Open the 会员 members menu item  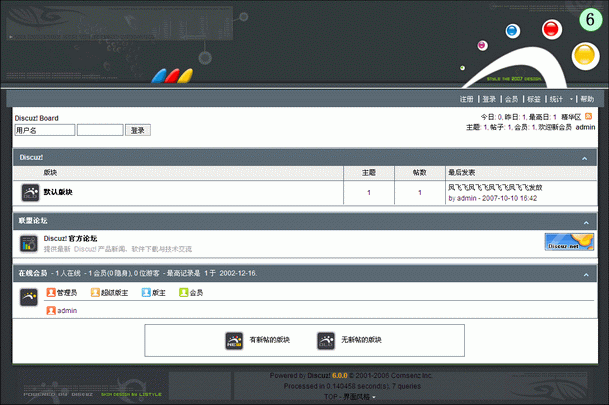(x=512, y=99)
